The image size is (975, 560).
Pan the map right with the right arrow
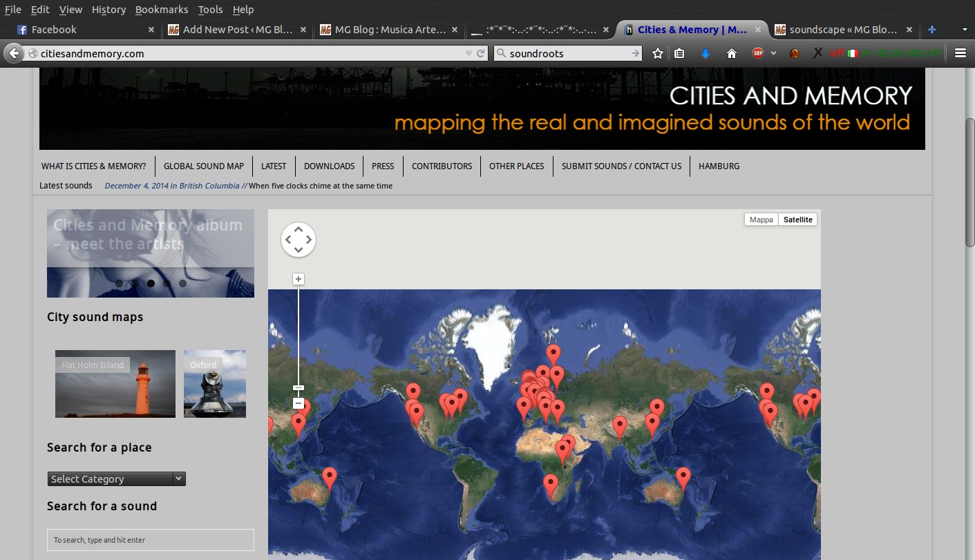(x=309, y=240)
